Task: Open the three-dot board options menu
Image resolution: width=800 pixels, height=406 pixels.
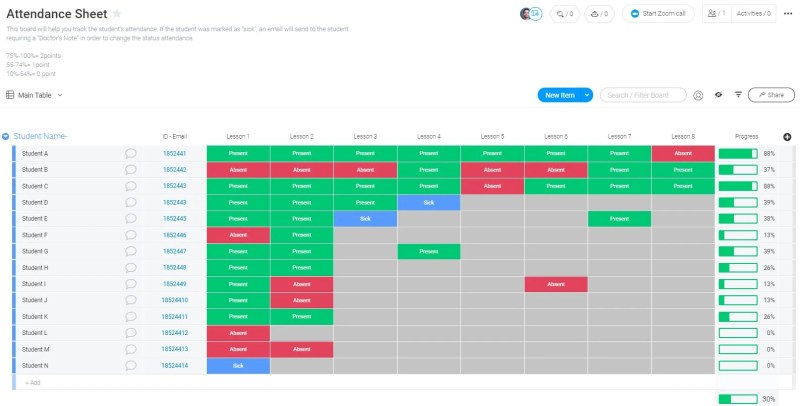Action: pos(787,14)
